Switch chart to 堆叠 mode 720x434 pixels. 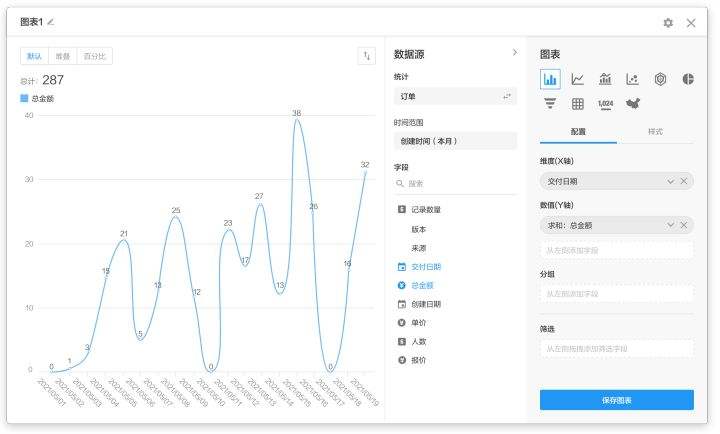(x=63, y=57)
